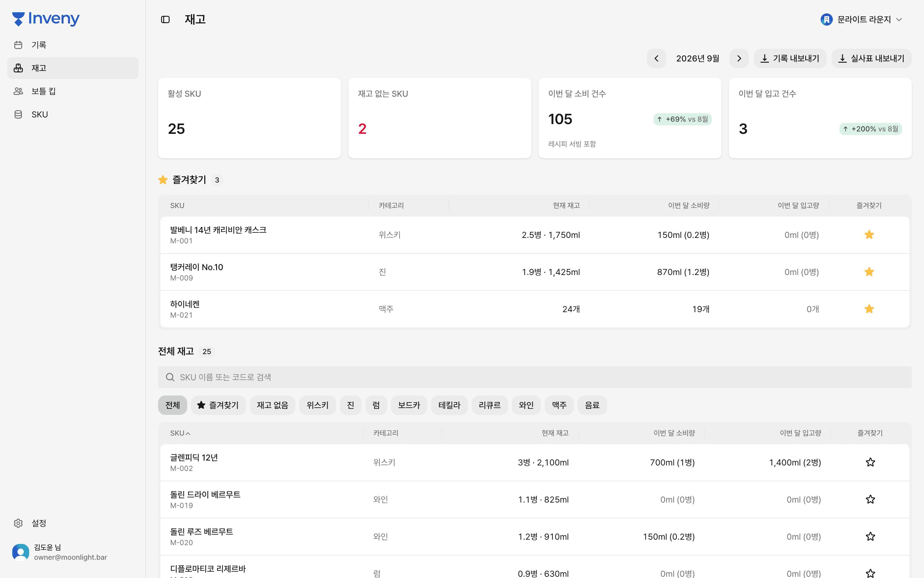Click the yellow star beside the 즐겨찾기 section heading
Screen dimensions: 924x578
point(163,180)
